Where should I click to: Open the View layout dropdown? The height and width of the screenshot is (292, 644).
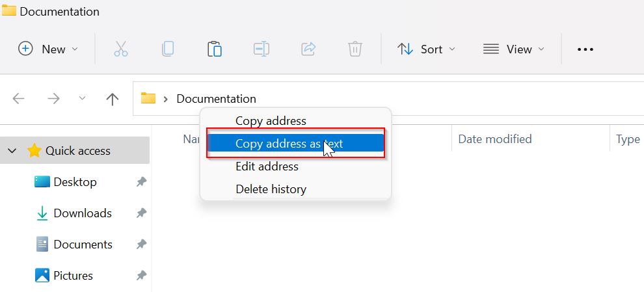[514, 49]
